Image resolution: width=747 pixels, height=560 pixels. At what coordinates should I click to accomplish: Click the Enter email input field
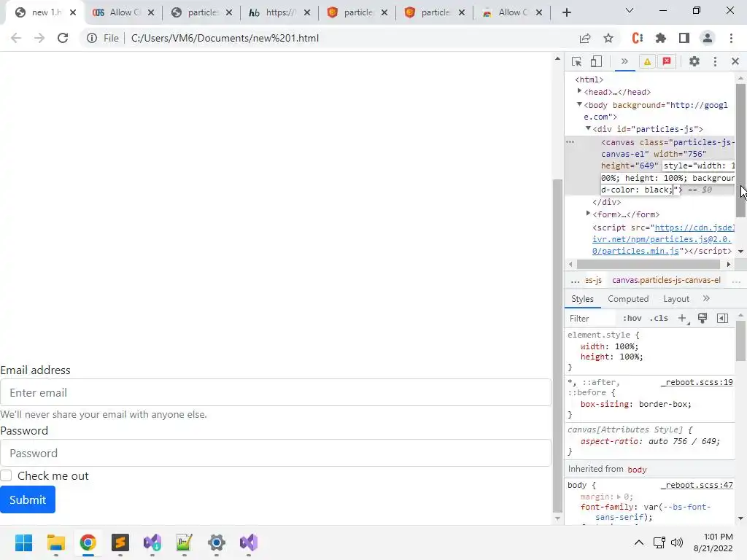[x=275, y=392]
